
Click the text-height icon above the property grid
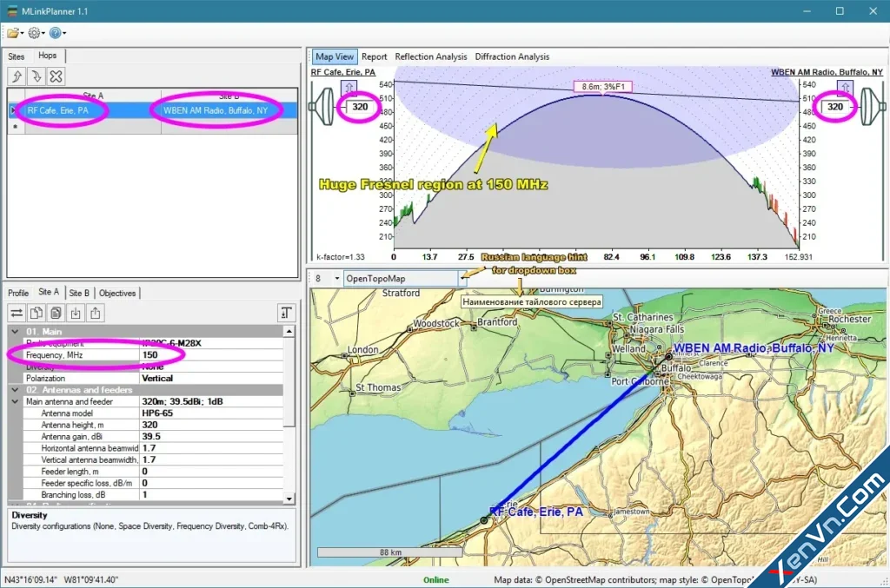point(286,313)
